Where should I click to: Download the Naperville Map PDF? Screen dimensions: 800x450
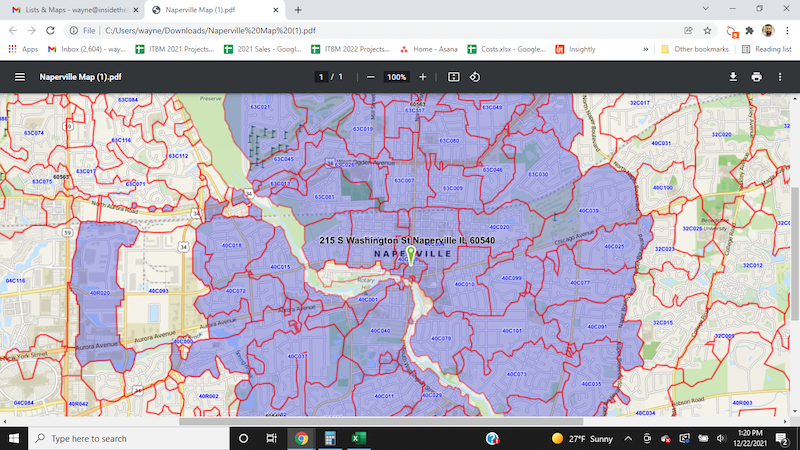coord(733,77)
